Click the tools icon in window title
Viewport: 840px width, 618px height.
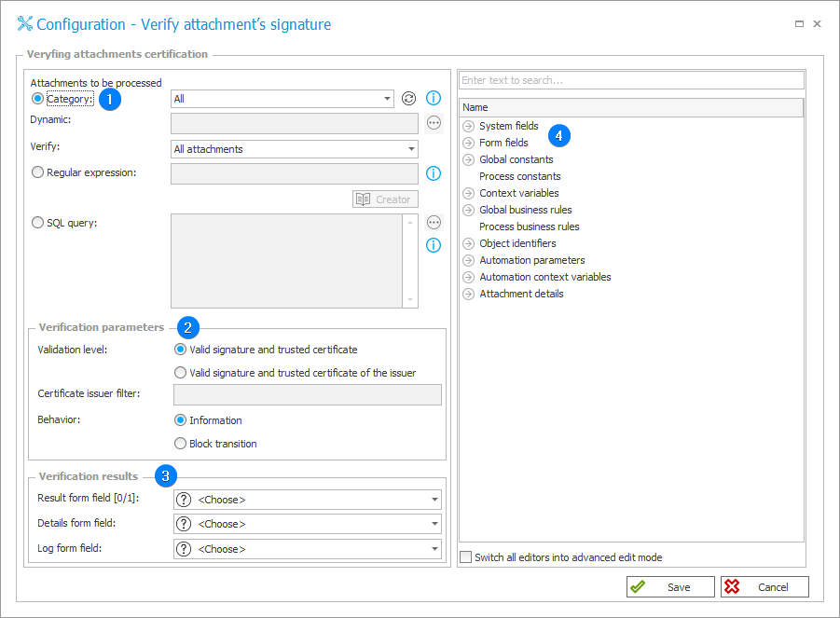[x=24, y=23]
